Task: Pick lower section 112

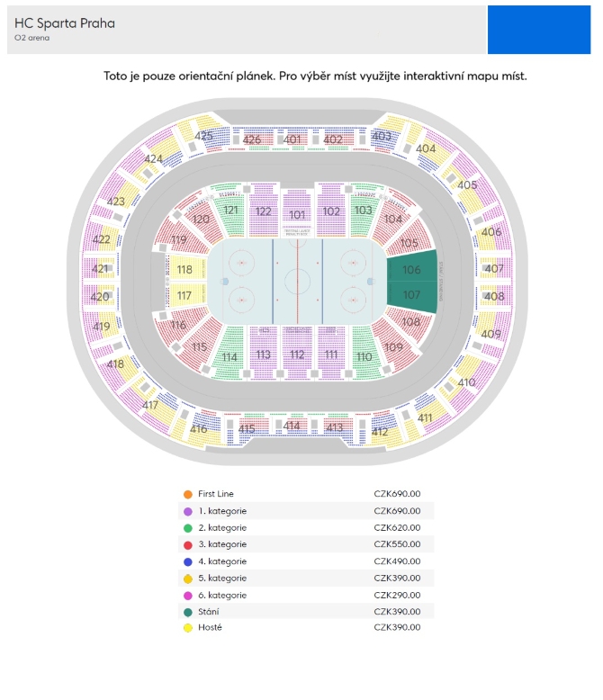Action: coord(298,354)
